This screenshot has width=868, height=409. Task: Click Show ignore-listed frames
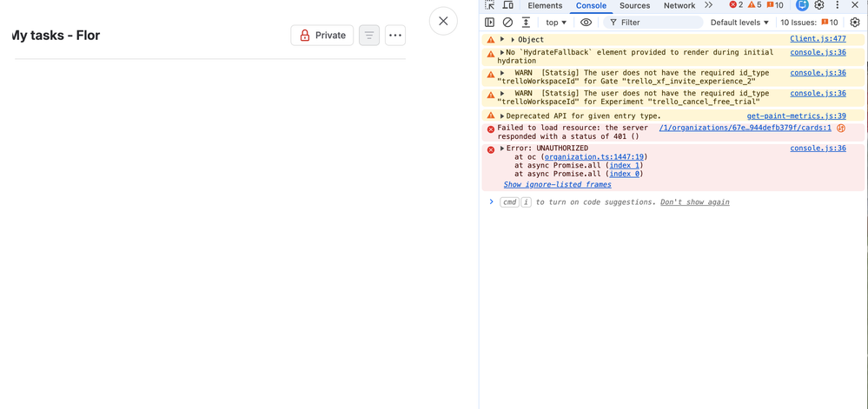[x=558, y=184]
